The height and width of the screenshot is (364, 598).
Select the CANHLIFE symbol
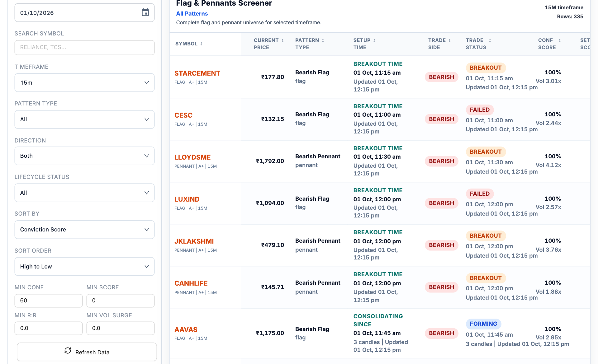(191, 283)
